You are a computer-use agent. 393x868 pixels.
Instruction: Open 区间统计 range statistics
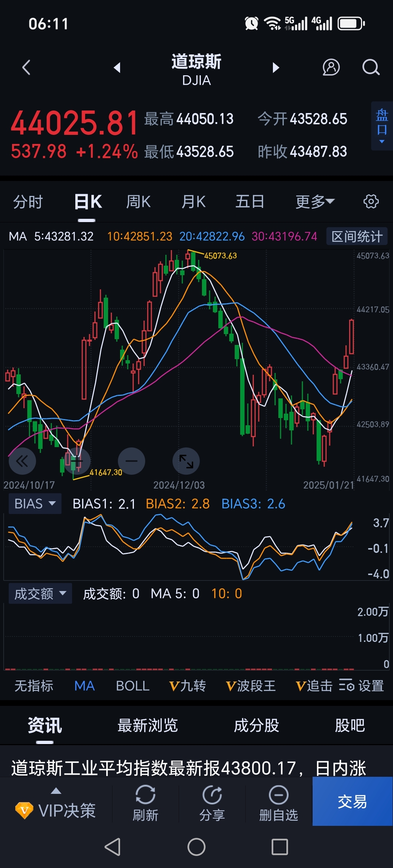coord(357,237)
